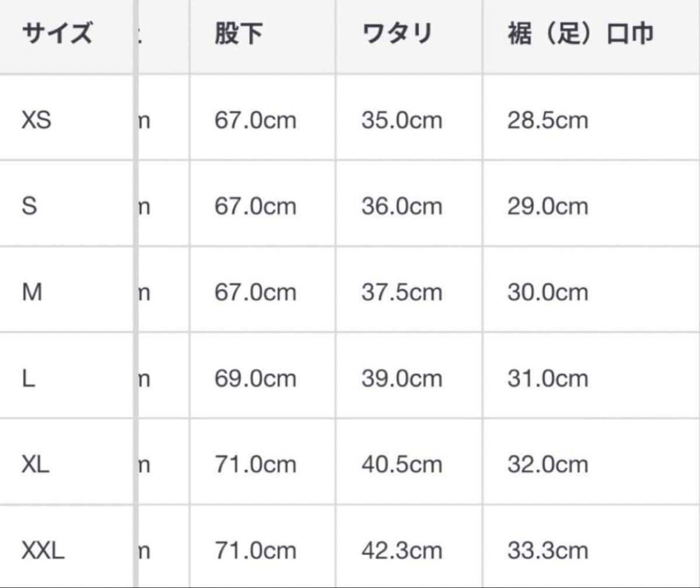Viewport: 700px width, 588px height.
Task: Click the サイズ column header
Action: tap(57, 35)
